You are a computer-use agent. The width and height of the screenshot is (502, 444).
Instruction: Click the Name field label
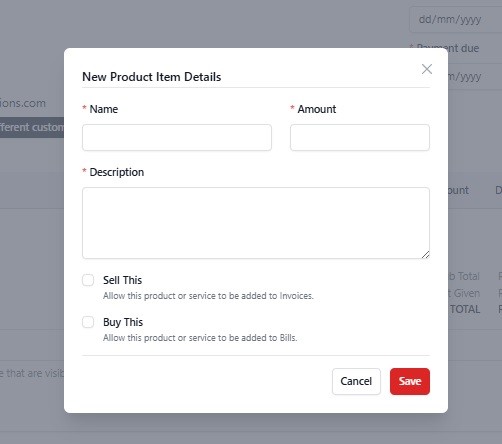click(x=104, y=109)
